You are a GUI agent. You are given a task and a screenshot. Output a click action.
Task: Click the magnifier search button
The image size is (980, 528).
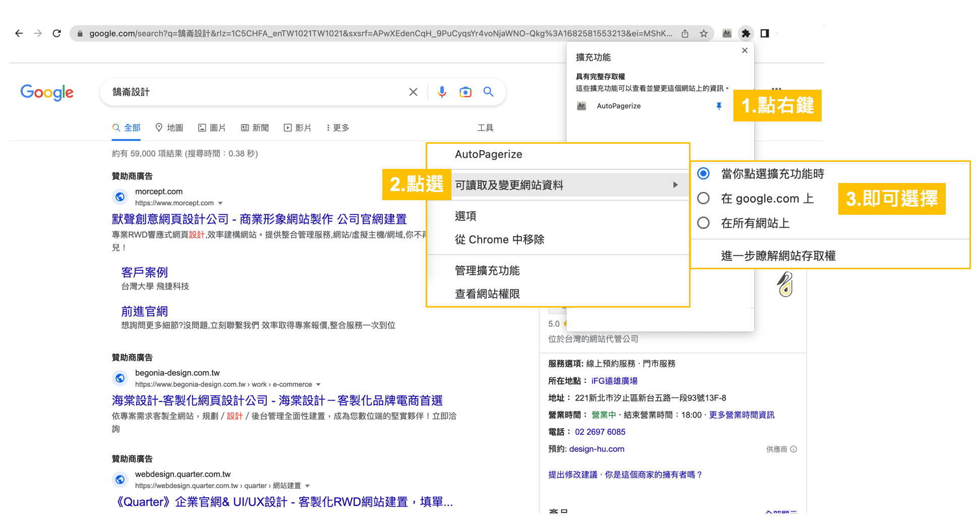click(488, 92)
